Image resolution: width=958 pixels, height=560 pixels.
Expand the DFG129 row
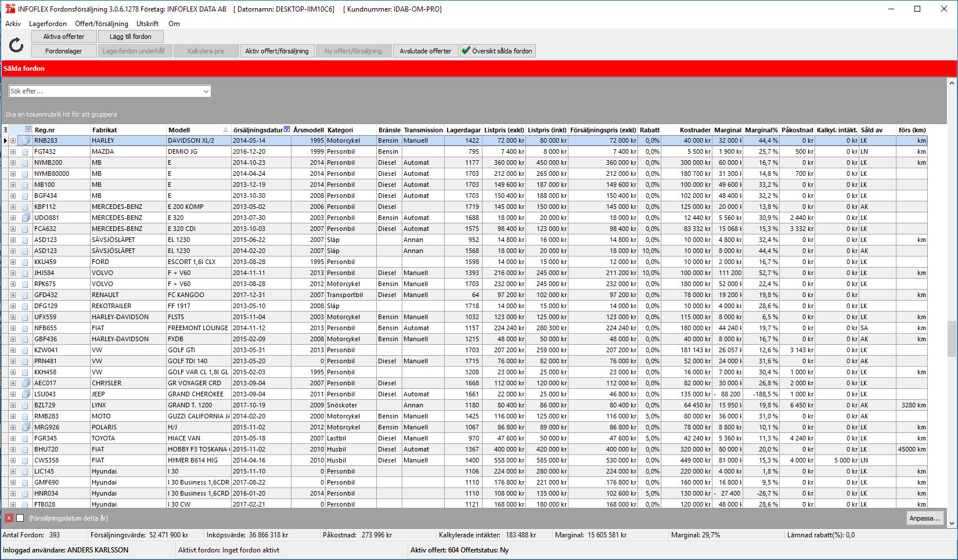13,306
